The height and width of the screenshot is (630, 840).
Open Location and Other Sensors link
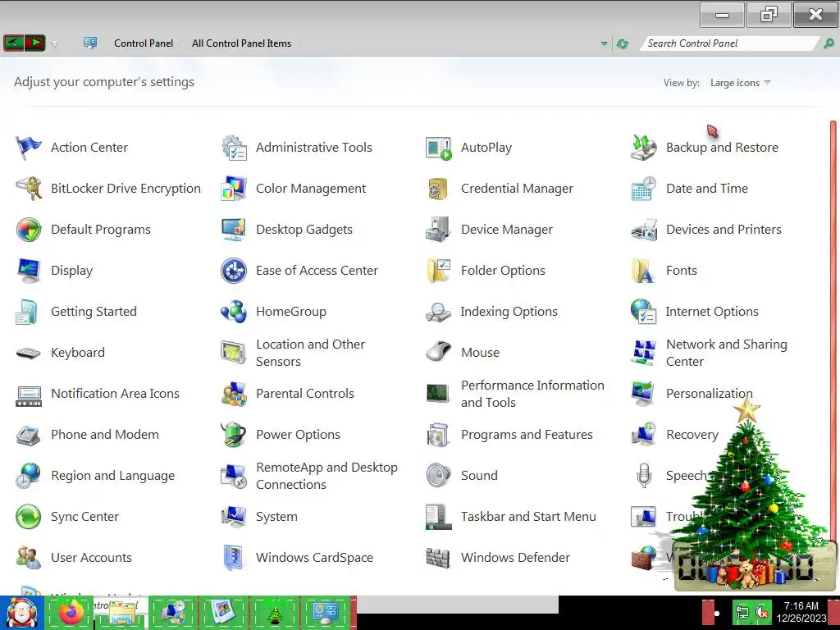click(311, 353)
